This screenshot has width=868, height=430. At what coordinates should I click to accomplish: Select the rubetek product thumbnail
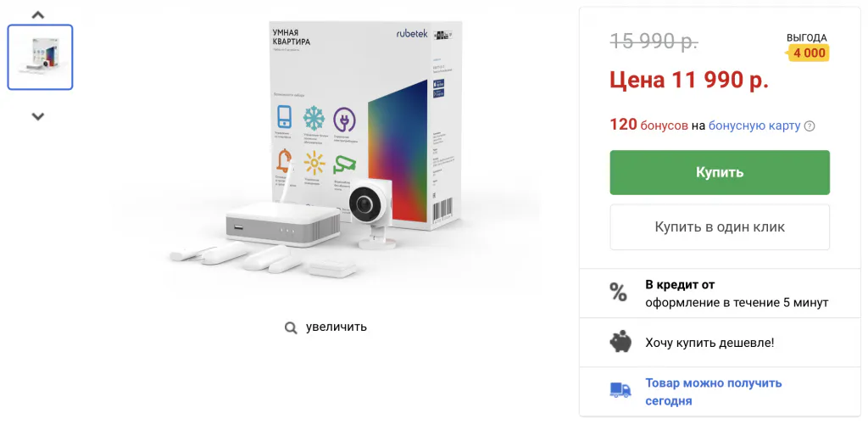tap(40, 57)
